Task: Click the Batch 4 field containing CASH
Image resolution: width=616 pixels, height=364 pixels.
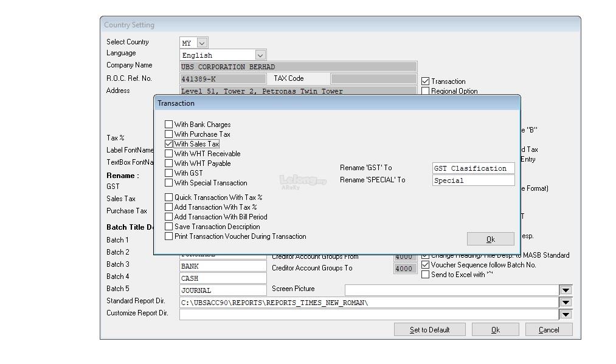Action: (x=223, y=278)
